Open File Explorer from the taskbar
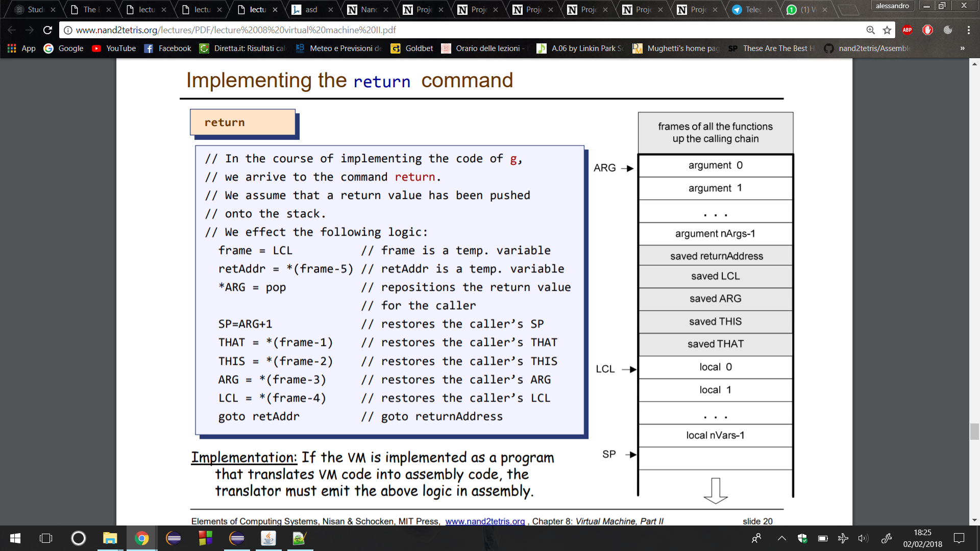 (x=110, y=538)
